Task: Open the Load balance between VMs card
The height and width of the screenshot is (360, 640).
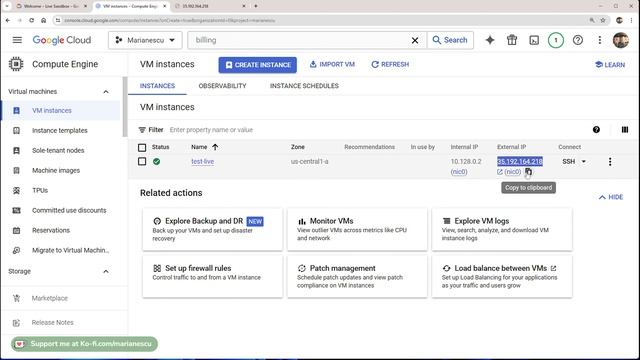Action: [502, 277]
